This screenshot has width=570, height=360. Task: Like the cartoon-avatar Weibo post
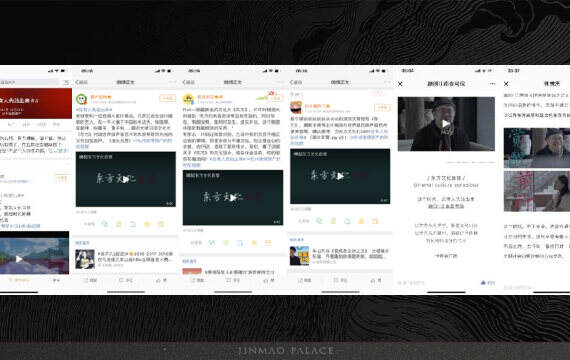[376, 280]
